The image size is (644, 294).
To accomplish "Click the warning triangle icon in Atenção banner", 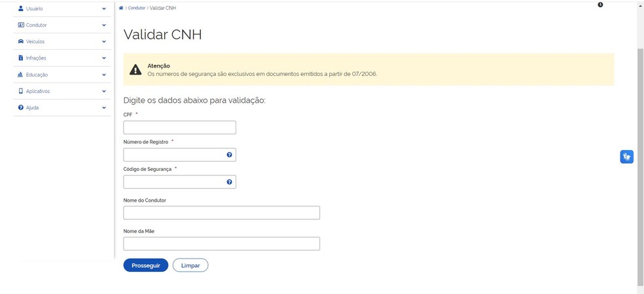I will (x=135, y=69).
